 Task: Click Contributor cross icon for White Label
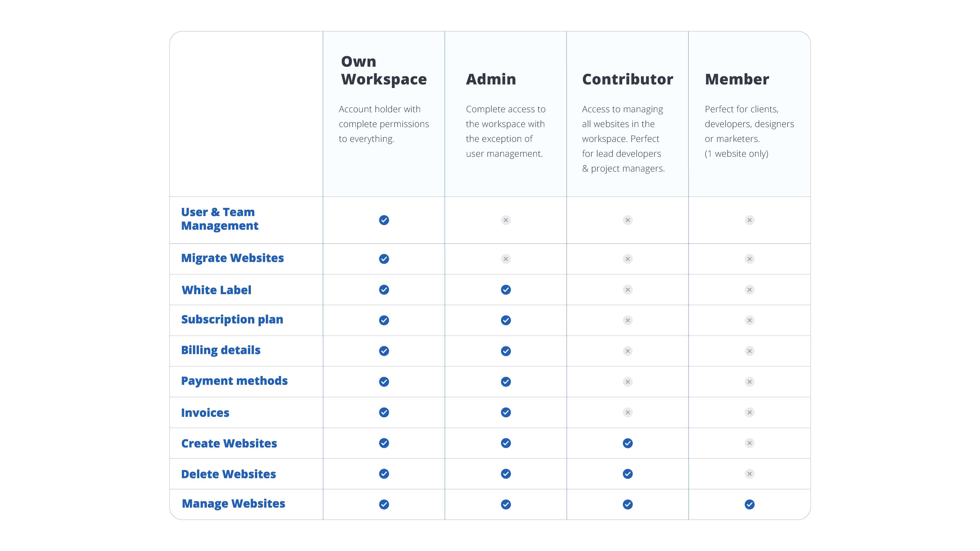pos(628,290)
